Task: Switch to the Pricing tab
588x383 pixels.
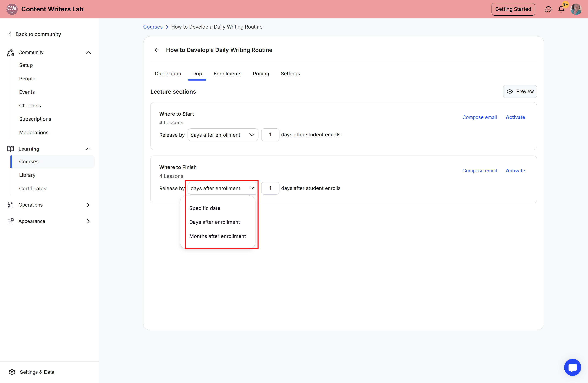Action: tap(261, 74)
